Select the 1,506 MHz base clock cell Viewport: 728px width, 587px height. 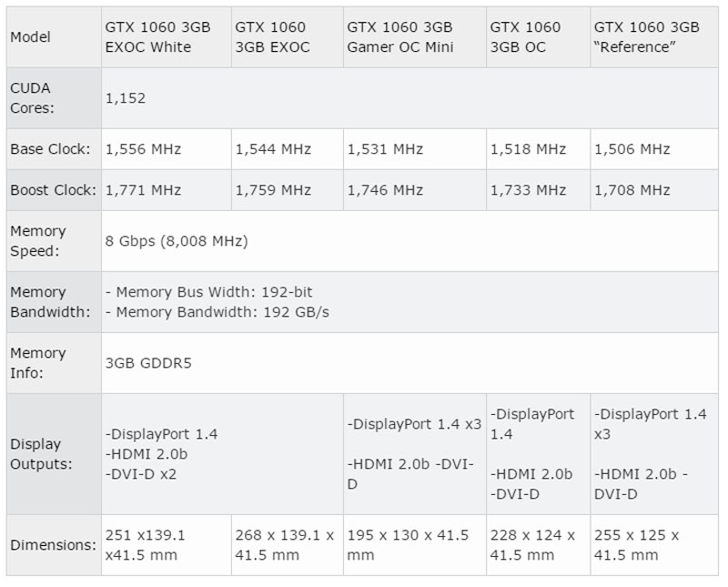[654, 149]
